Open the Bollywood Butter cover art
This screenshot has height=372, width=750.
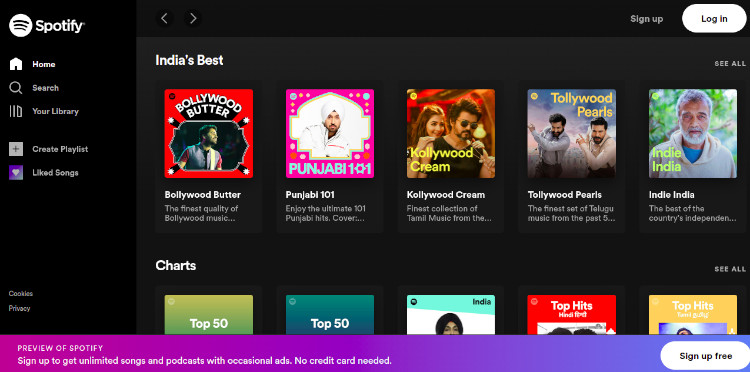(209, 133)
